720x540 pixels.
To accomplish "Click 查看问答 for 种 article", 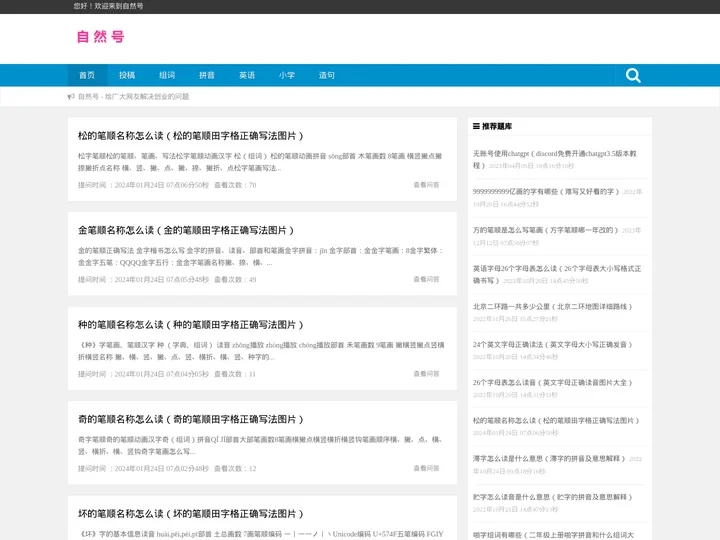I will click(x=426, y=374).
